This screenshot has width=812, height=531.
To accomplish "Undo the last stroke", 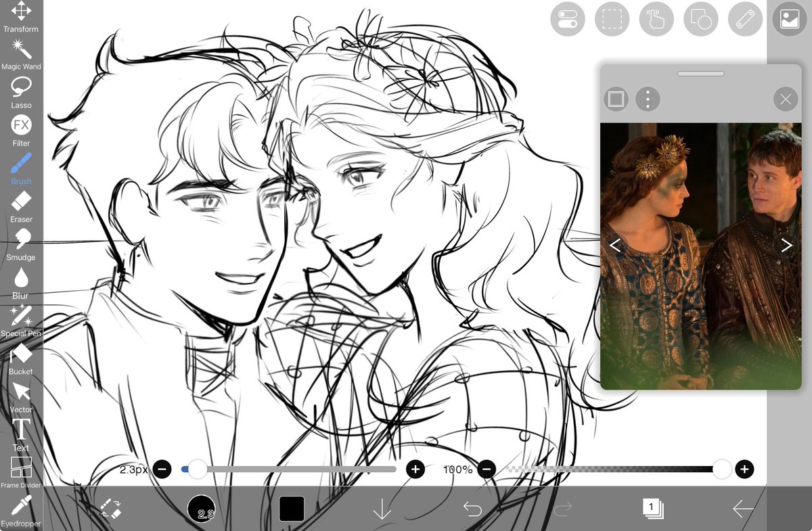I will [472, 509].
